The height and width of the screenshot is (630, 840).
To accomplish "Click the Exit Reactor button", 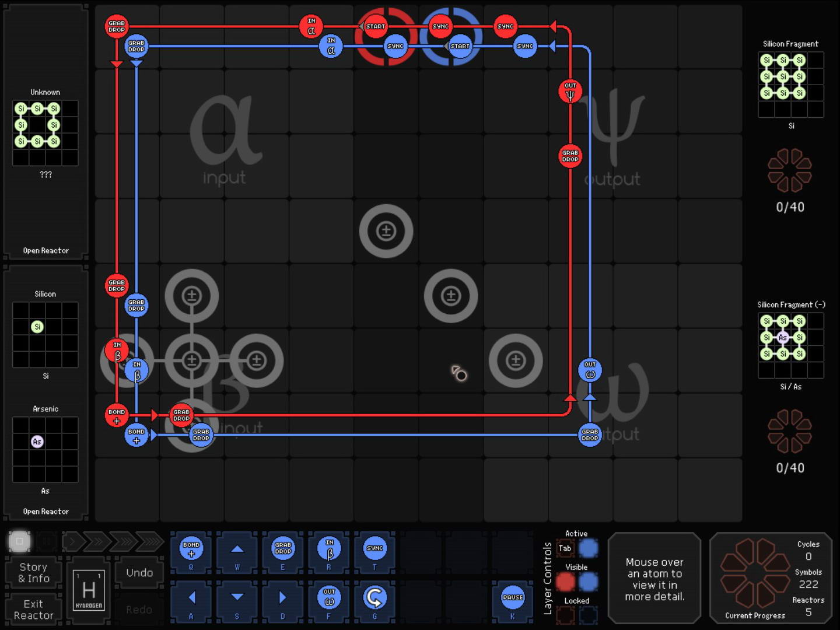I will [34, 609].
